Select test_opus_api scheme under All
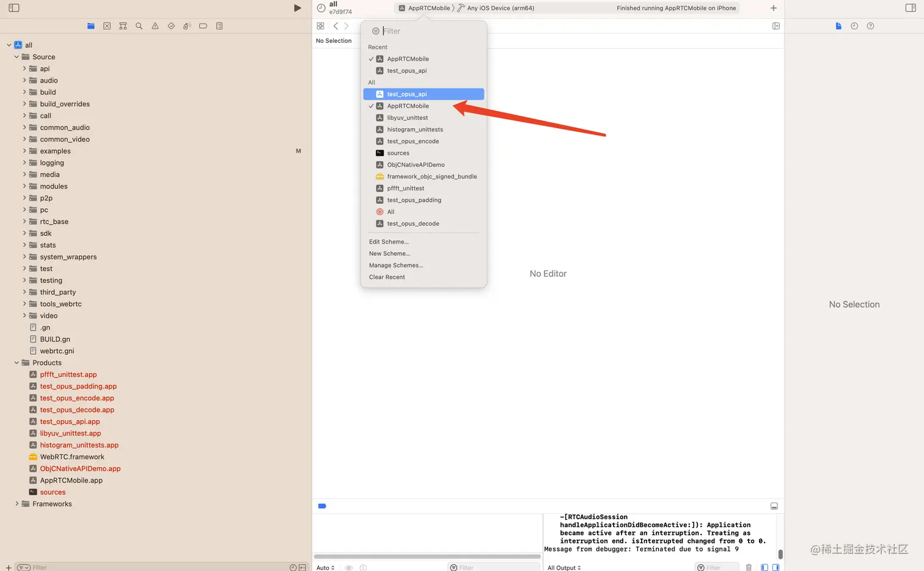 click(x=424, y=94)
